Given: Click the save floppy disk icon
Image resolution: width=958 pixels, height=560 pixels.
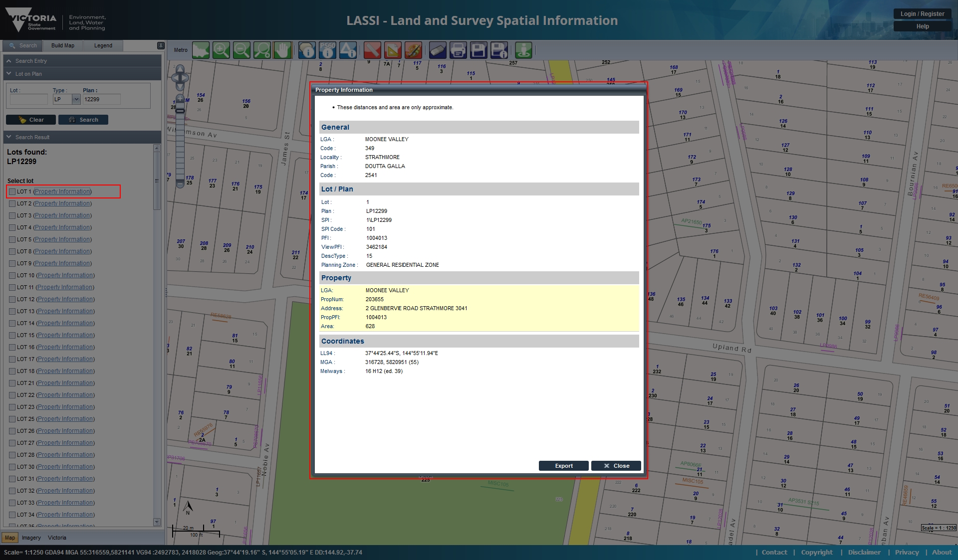Looking at the screenshot, I should (x=479, y=50).
